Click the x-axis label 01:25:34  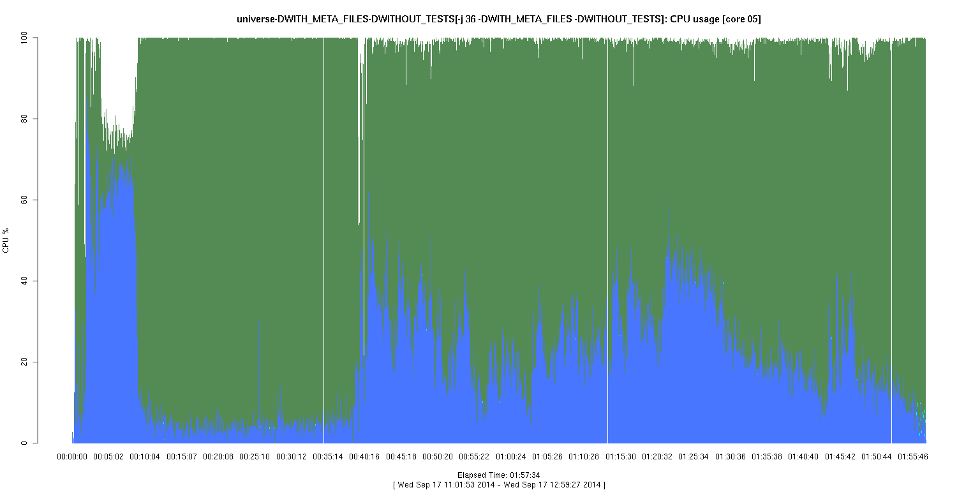pyautogui.click(x=694, y=457)
